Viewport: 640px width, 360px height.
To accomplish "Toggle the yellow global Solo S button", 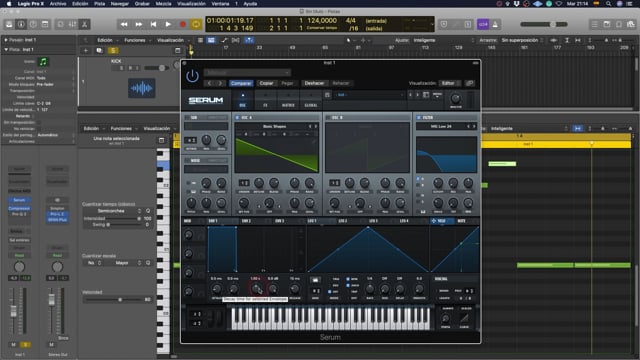I will point(113,51).
